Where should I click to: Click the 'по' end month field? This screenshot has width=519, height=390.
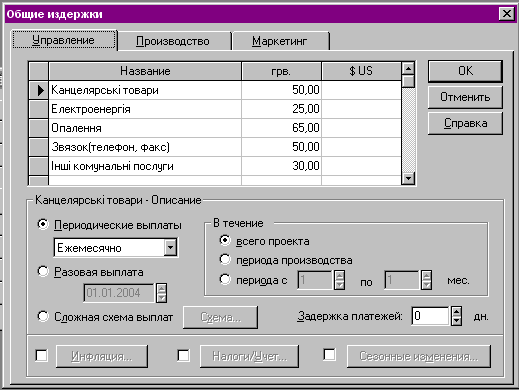402,280
